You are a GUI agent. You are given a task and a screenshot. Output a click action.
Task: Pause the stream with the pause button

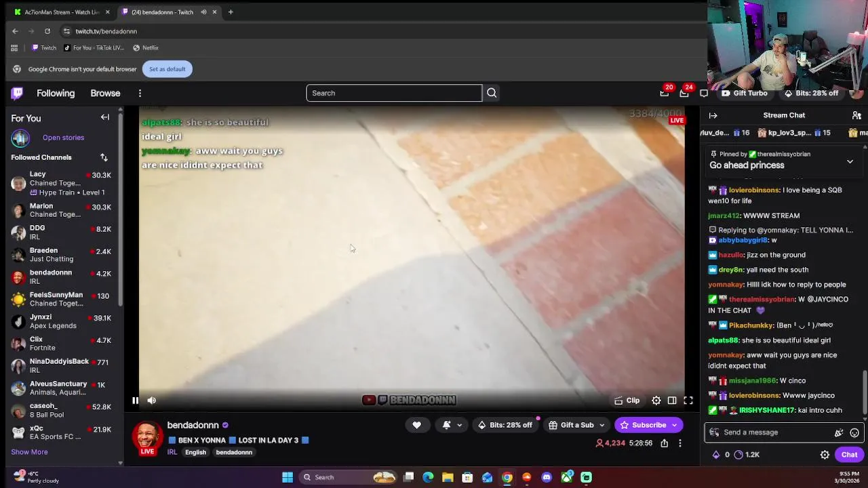click(x=135, y=401)
